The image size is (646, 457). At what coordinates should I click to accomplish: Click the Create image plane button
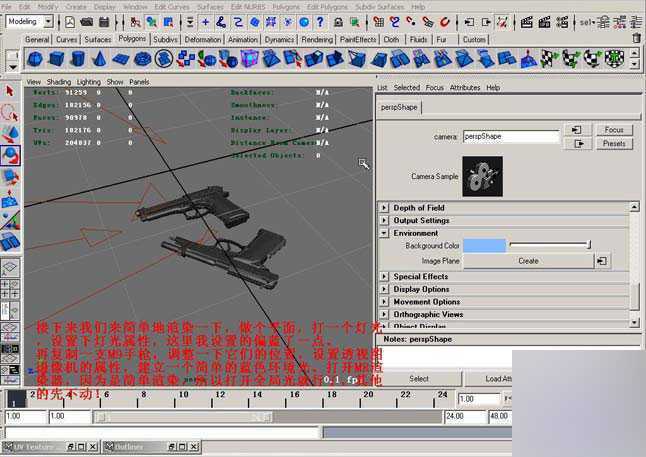(x=528, y=261)
